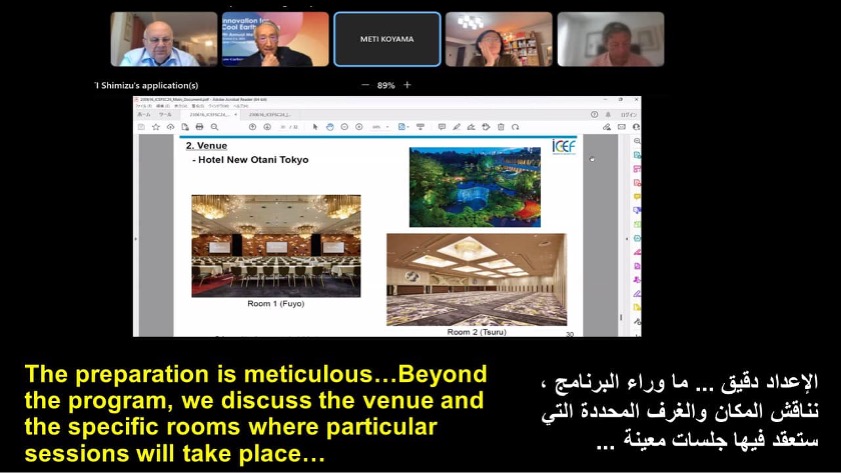841x473 pixels.
Task: Go to next page using down arrow
Action: pos(266,127)
